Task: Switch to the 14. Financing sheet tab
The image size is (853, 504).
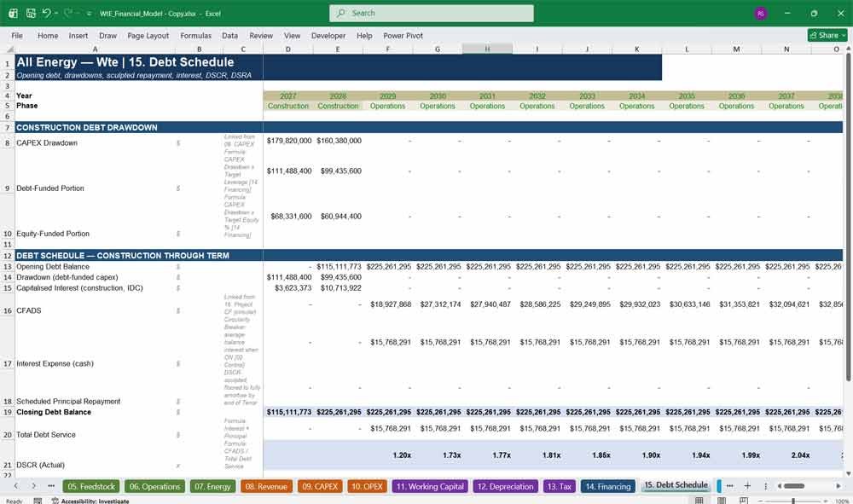Action: pos(607,486)
